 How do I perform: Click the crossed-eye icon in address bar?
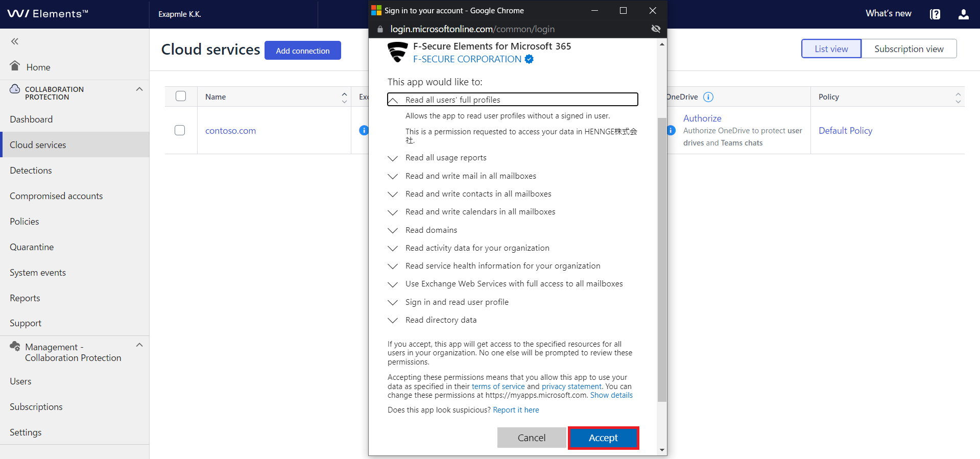[656, 29]
